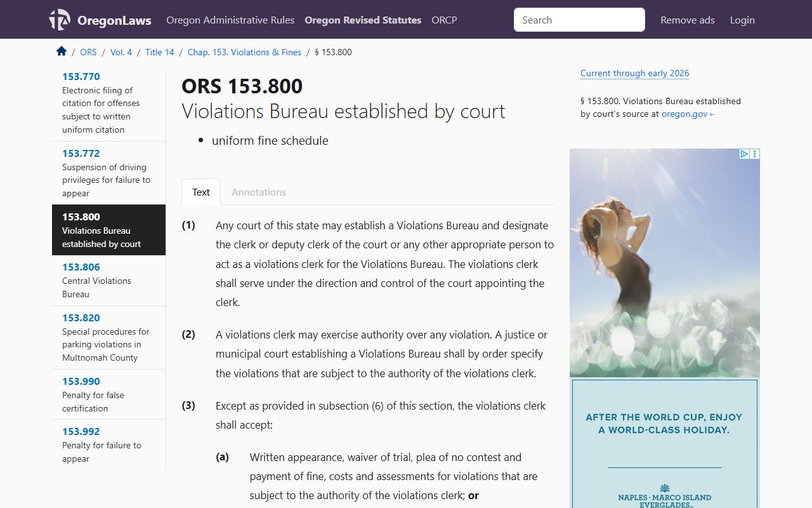
Task: Open sidebar section 153.992 penalty failure to appear
Action: pos(108,444)
